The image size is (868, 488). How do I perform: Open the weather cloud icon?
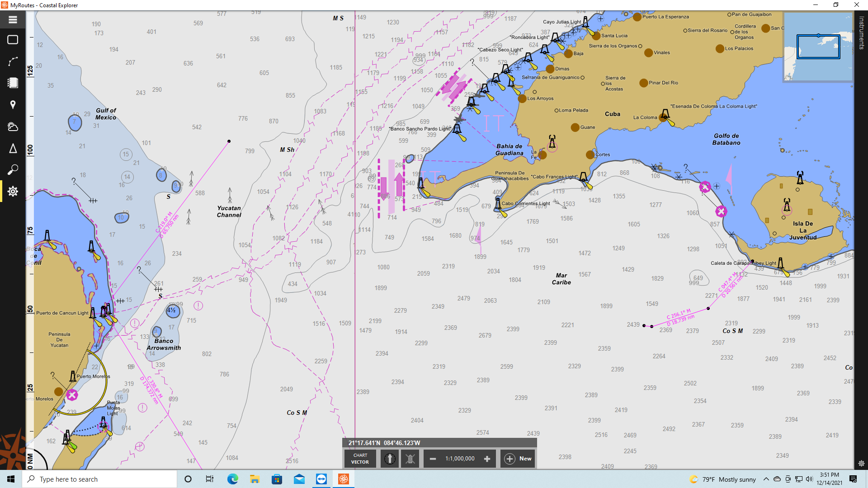coord(13,127)
